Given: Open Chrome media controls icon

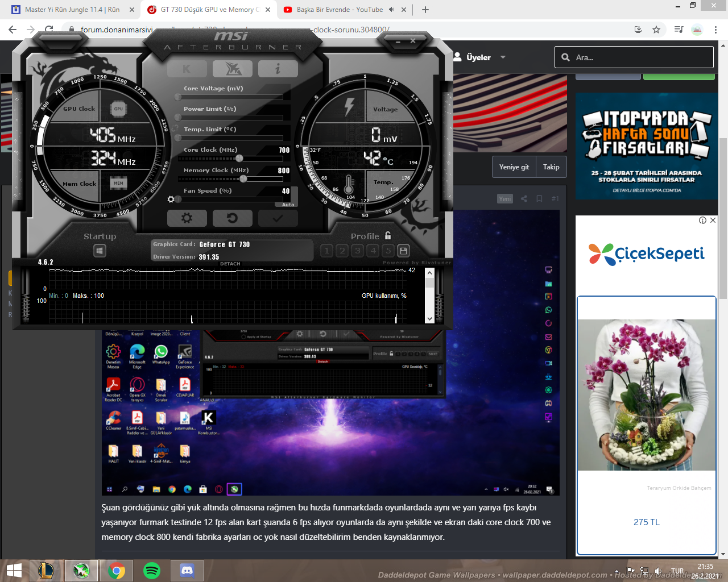Looking at the screenshot, I should (679, 30).
